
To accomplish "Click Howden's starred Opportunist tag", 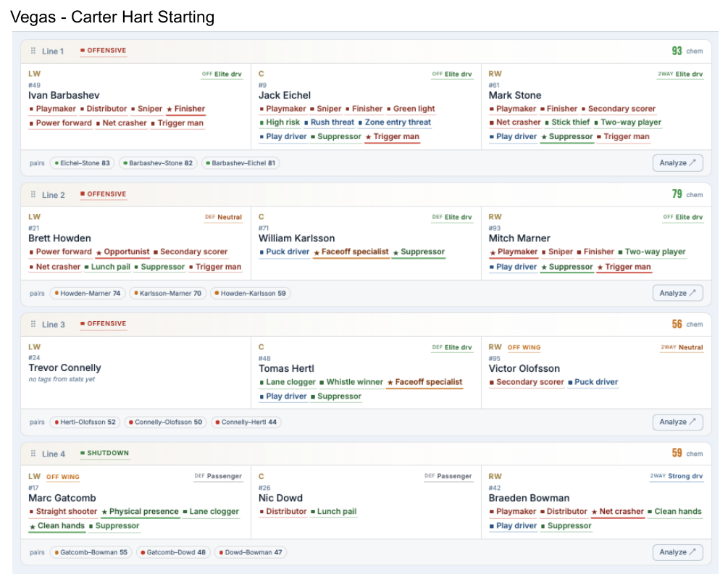I will click(123, 252).
